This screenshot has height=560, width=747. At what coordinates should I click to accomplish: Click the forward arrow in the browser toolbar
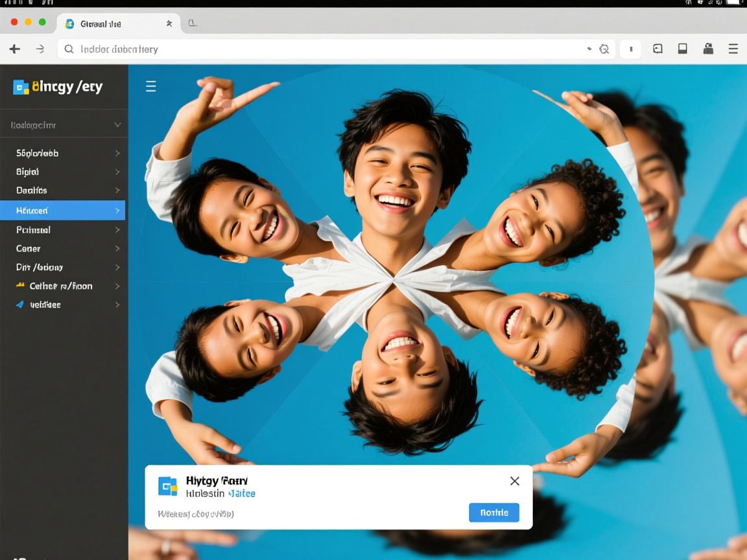[x=40, y=49]
